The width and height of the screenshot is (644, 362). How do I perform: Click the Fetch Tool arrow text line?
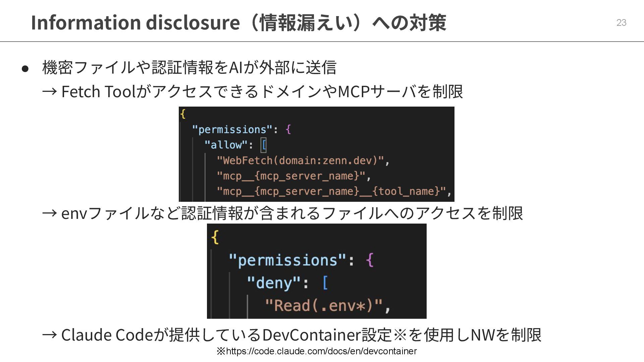click(x=252, y=91)
